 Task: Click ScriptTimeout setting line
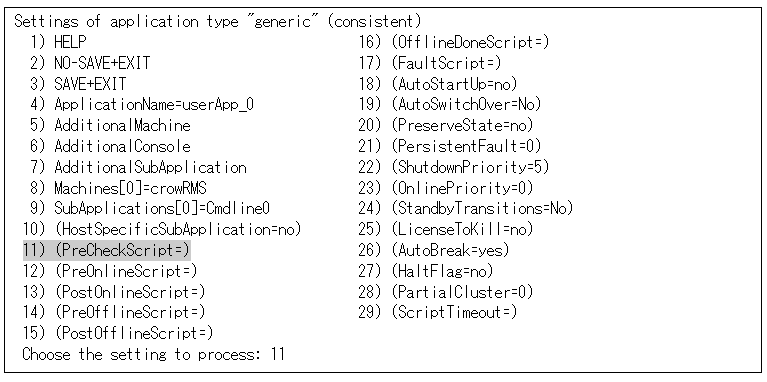click(437, 313)
